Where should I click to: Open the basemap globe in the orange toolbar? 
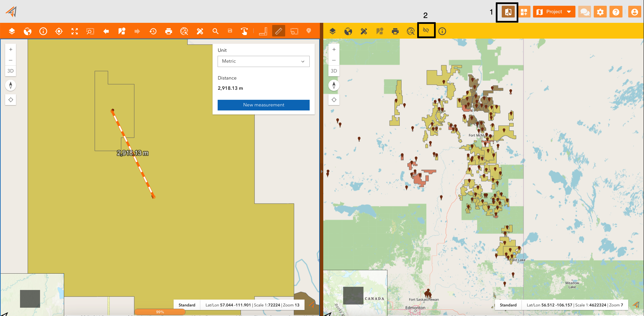[27, 31]
